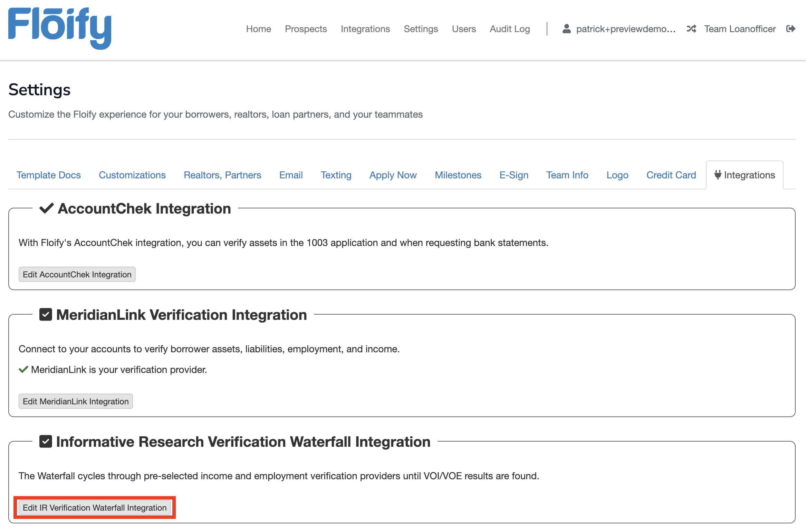The image size is (806, 532).
Task: Click the AccountChek checkmark icon
Action: click(x=46, y=208)
